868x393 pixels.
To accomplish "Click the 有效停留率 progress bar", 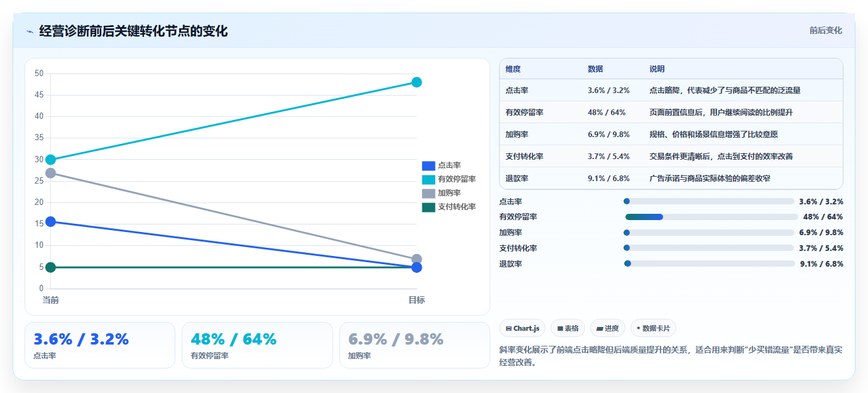I will click(711, 217).
